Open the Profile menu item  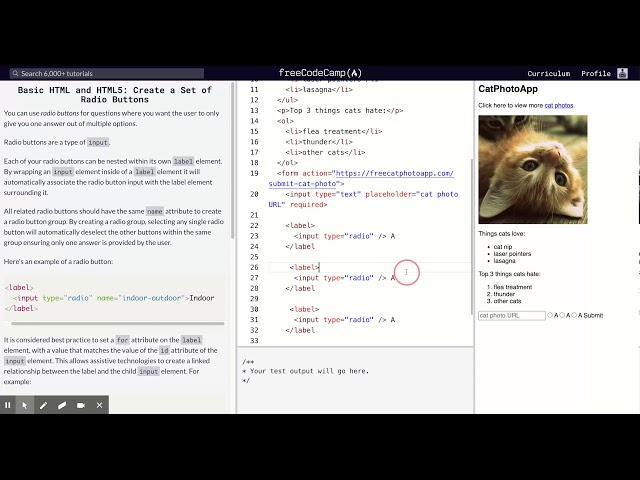point(596,73)
